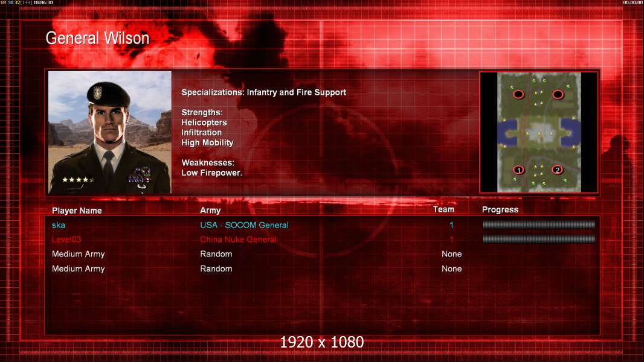
Task: Click start position marker 1 on minimap
Action: 519,170
